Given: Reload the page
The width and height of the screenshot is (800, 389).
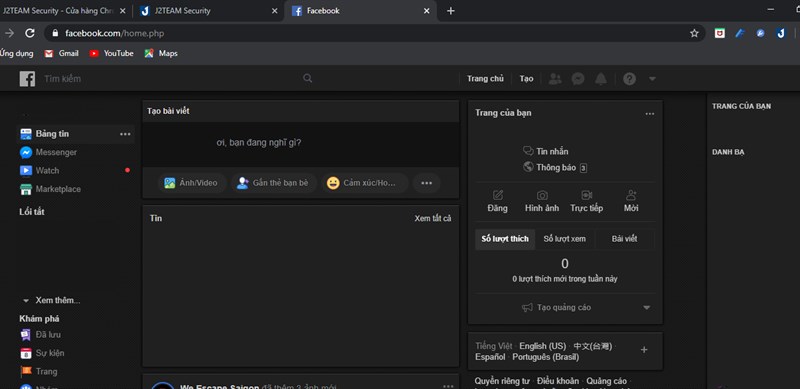Looking at the screenshot, I should (30, 33).
